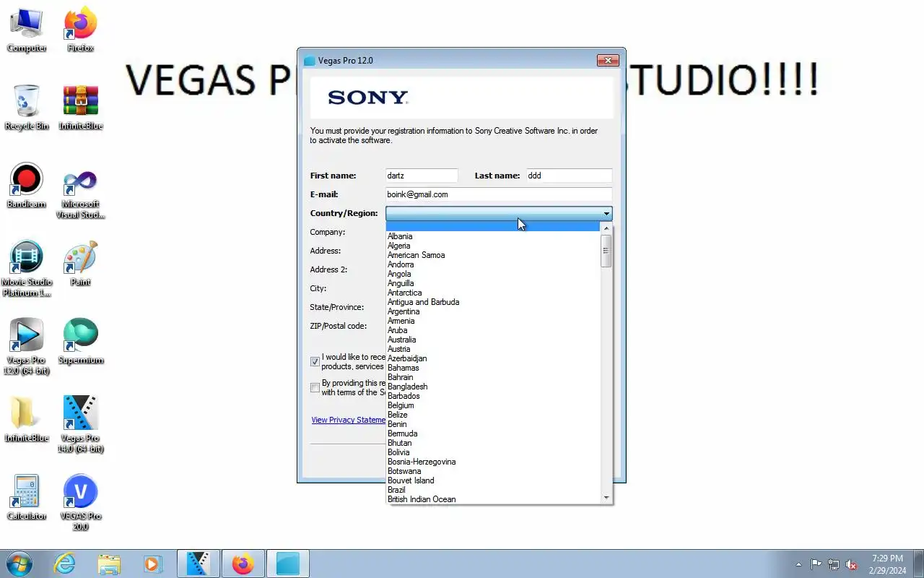Screen dimensions: 924x578
Task: Select Antigua and Barbuda from the list
Action: point(493,302)
